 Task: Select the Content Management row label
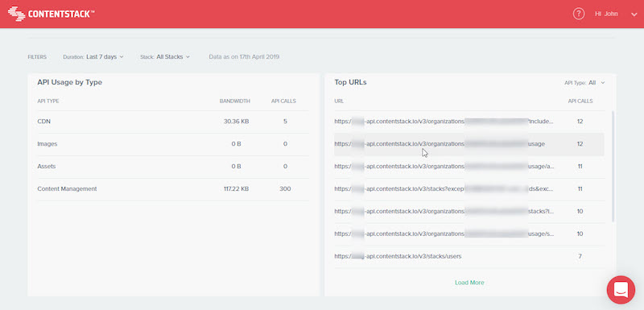pos(67,189)
